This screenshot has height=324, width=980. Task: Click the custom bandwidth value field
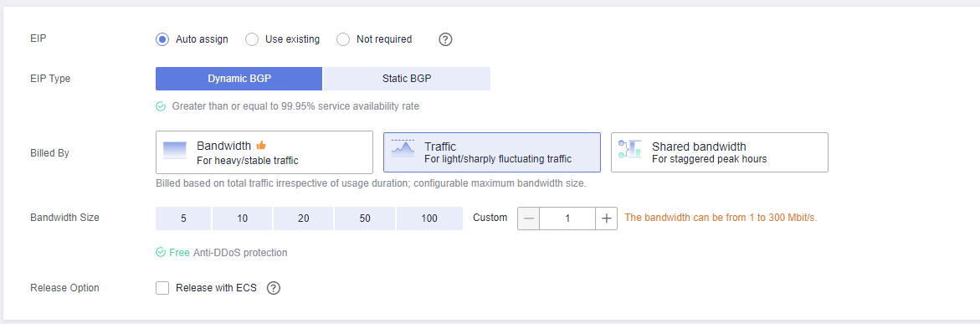pos(567,219)
